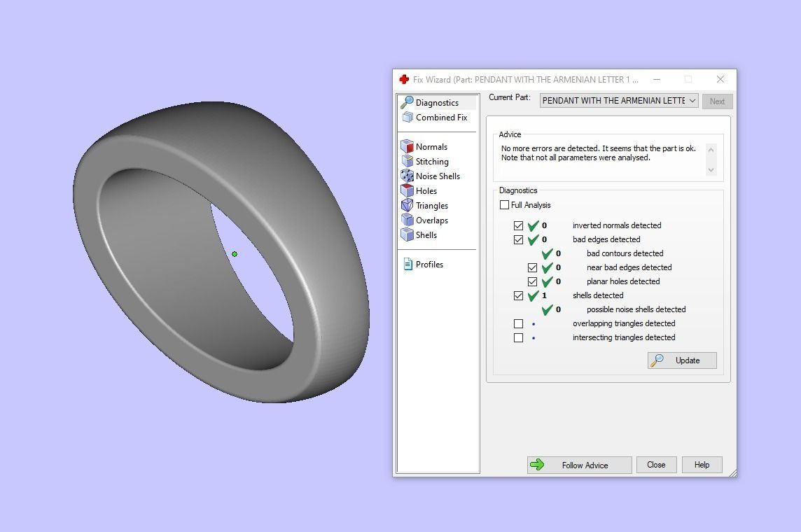Open the Profiles page

point(430,265)
